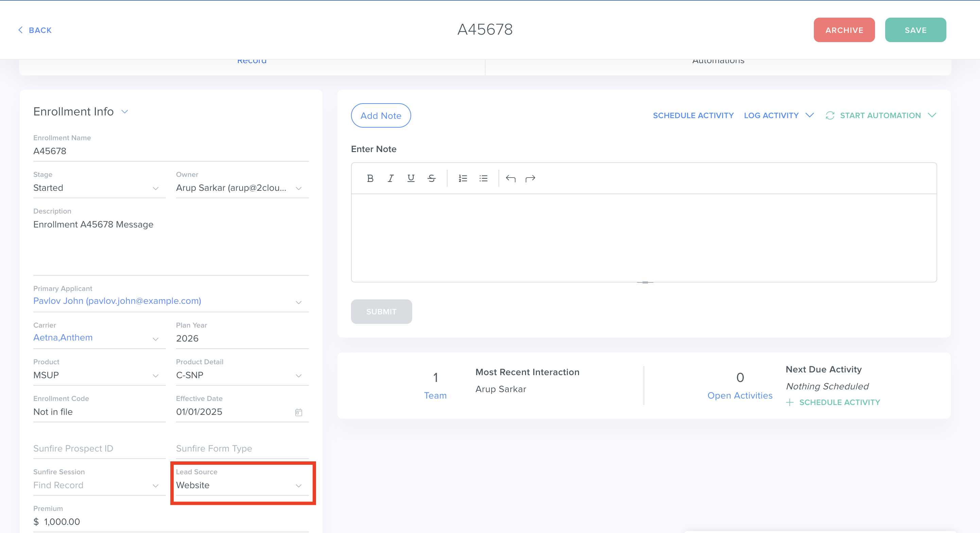980x533 pixels.
Task: Collapse the Enrollment Info section
Action: tap(124, 112)
